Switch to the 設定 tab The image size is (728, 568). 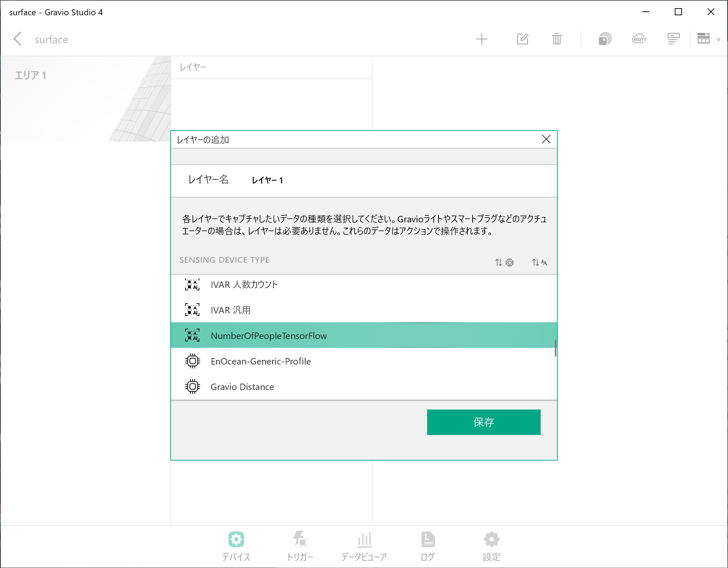click(491, 546)
